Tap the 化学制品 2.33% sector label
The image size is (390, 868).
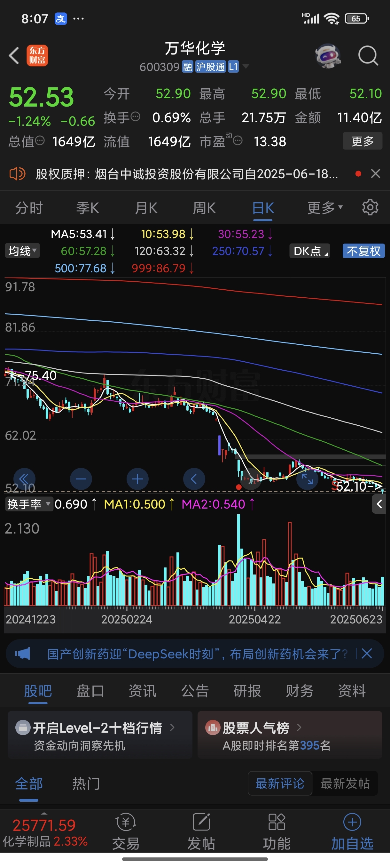point(45,841)
